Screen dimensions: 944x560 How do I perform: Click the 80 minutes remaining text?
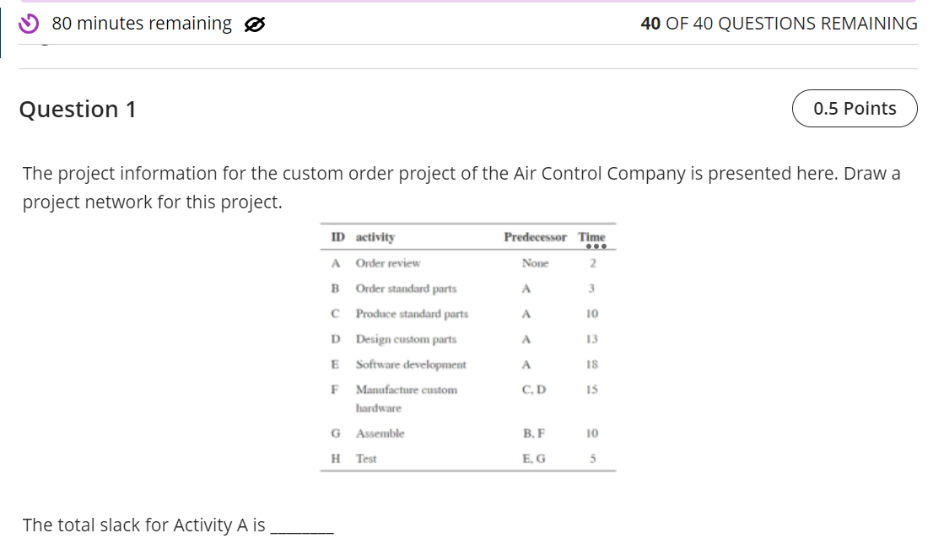click(141, 24)
